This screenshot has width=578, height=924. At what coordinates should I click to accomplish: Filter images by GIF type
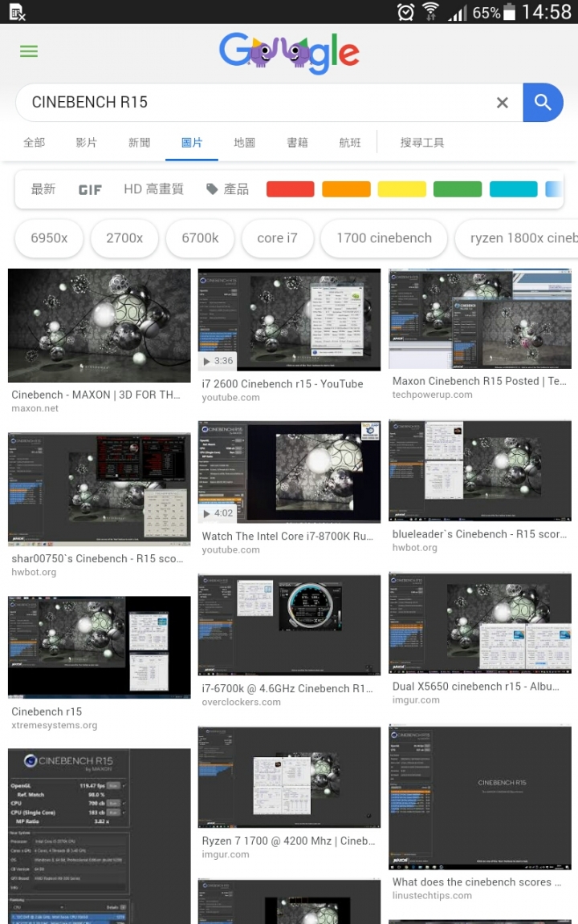[90, 190]
